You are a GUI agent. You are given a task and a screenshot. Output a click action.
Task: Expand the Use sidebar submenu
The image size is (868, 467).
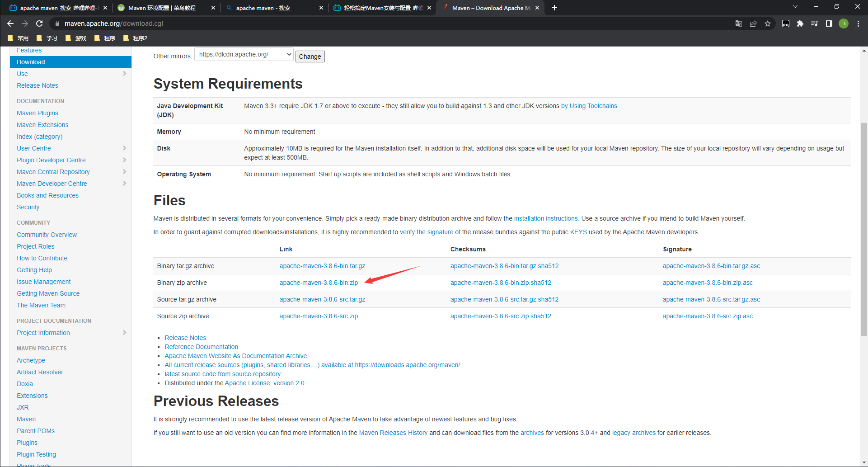pos(124,74)
